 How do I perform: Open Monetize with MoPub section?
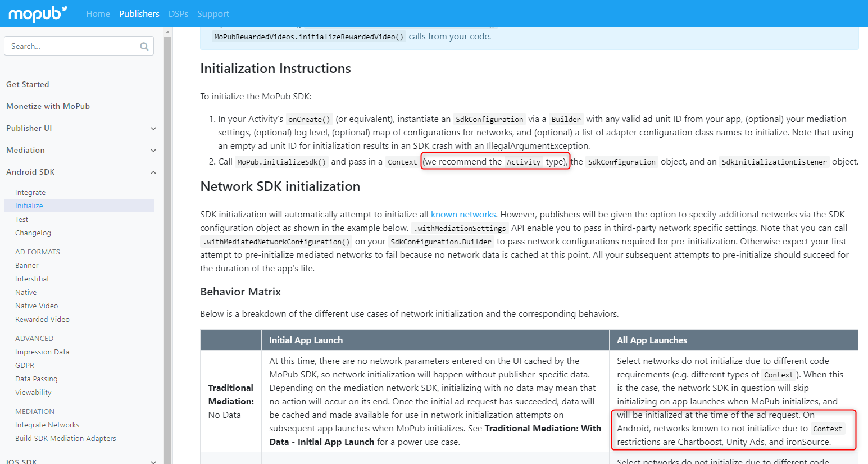click(48, 106)
